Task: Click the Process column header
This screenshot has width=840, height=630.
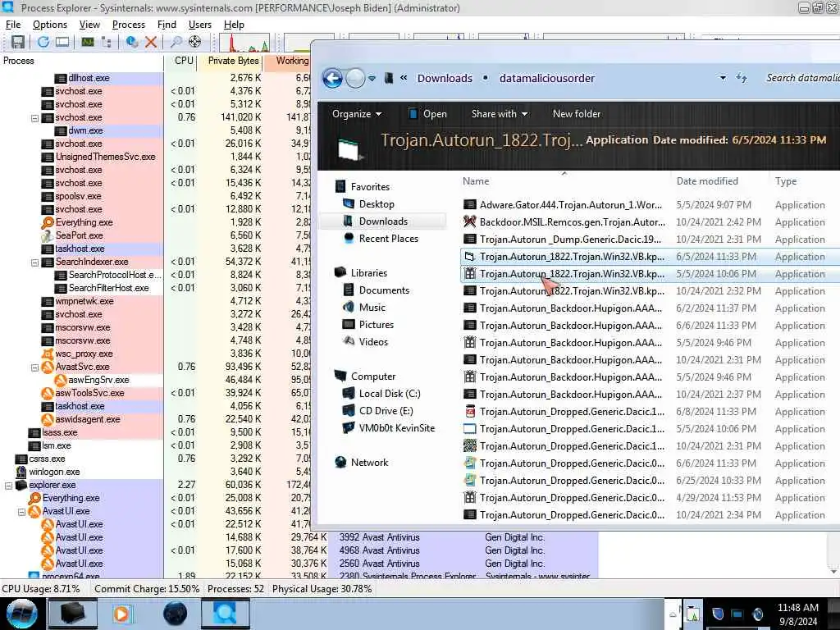Action: coord(81,61)
